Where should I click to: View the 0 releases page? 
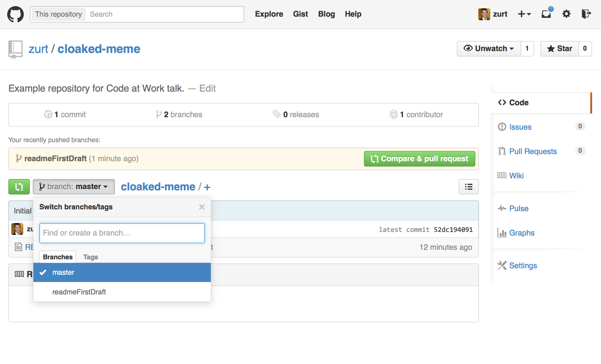click(x=296, y=114)
